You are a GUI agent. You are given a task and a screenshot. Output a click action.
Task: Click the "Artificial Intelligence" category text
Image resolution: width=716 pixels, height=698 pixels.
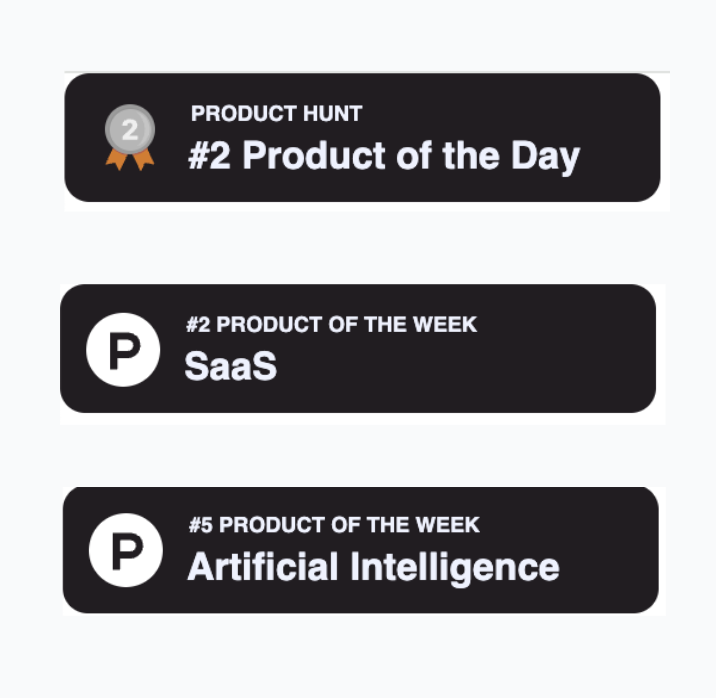point(374,567)
